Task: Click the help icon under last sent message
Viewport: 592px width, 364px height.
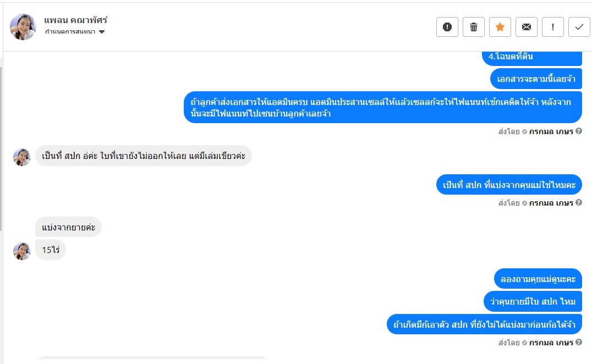Action: (x=578, y=343)
